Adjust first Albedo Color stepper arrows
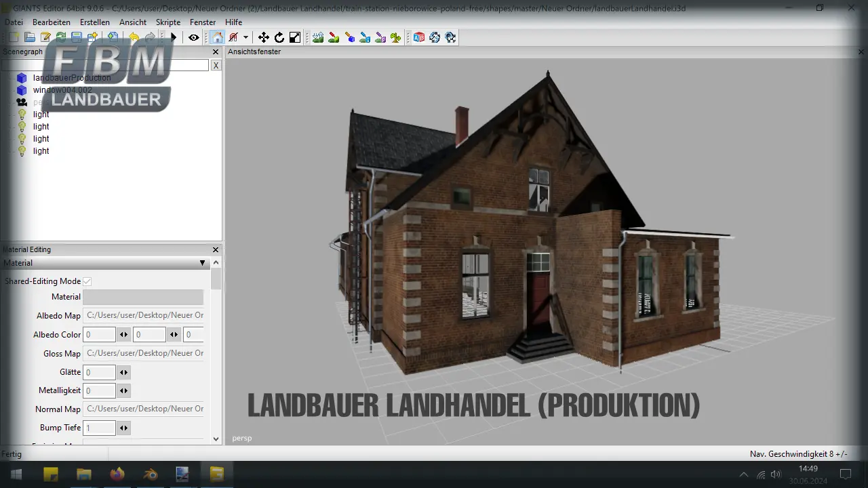 click(x=123, y=334)
